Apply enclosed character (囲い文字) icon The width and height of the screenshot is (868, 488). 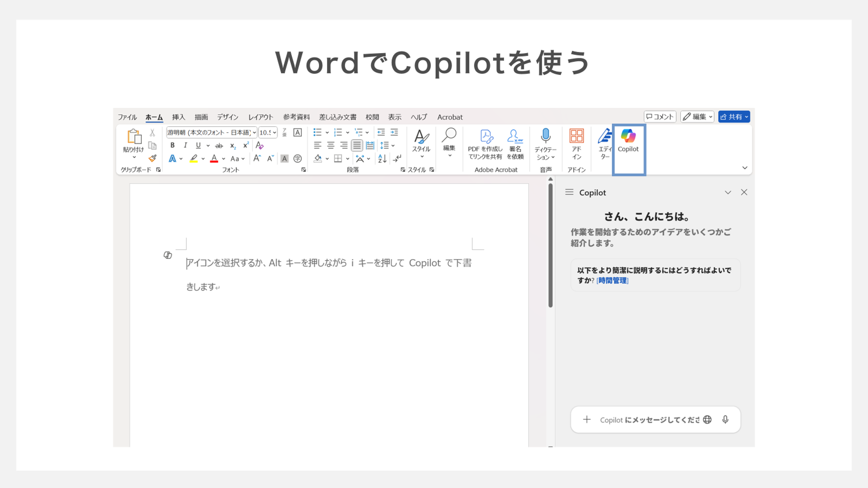[298, 158]
